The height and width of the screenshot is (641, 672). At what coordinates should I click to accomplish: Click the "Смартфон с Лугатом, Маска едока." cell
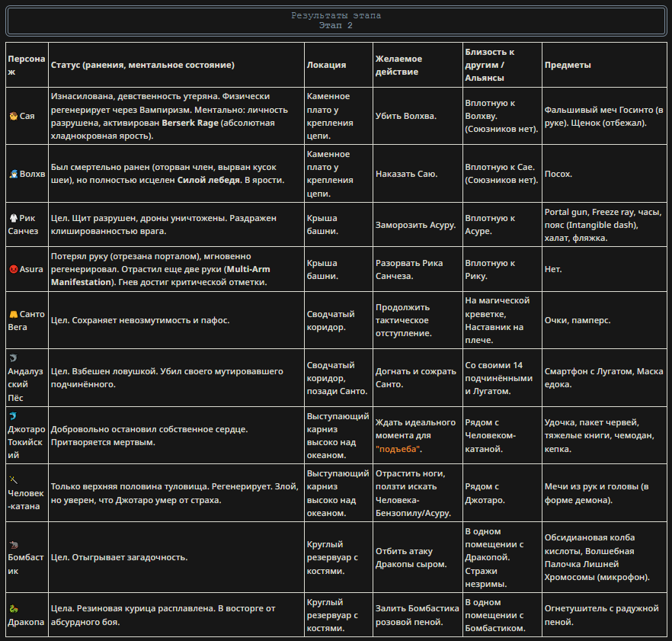[603, 378]
